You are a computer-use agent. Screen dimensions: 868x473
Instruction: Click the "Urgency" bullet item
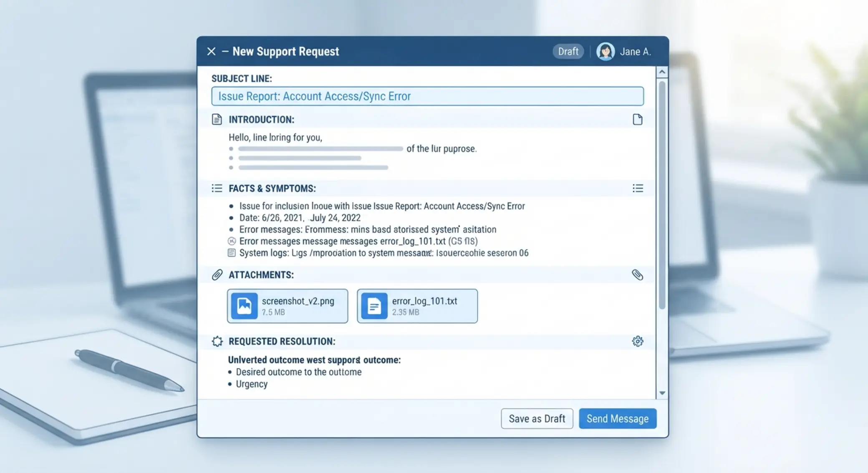(x=252, y=384)
